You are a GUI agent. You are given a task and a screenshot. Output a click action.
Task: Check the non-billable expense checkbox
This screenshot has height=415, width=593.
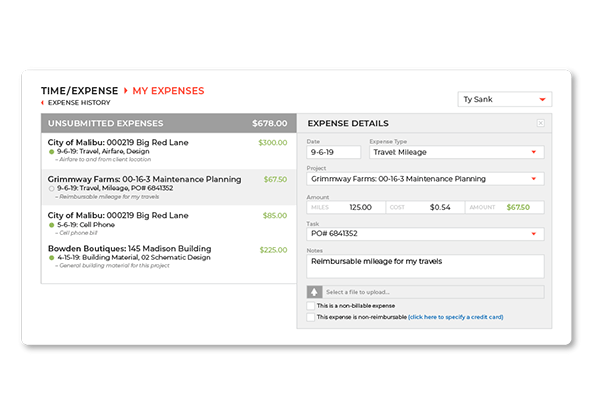310,306
